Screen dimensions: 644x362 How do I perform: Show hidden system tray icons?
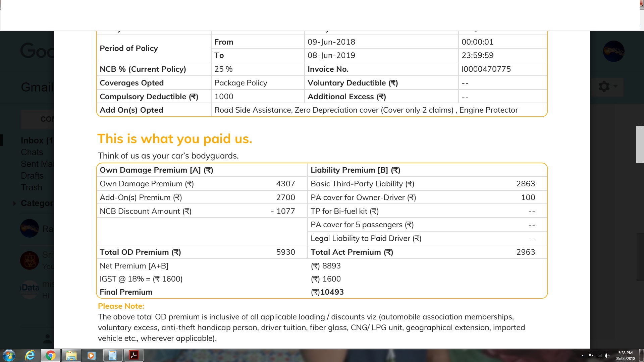coord(583,356)
